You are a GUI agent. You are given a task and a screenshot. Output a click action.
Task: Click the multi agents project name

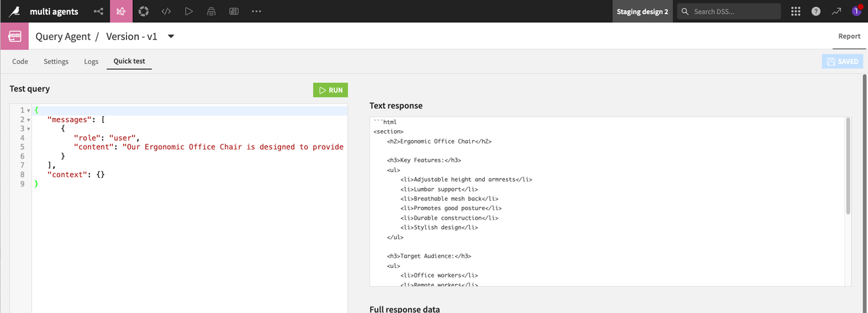(54, 11)
